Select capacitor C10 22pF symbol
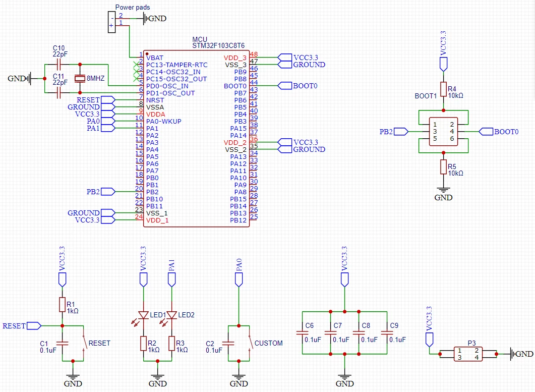This screenshot has height=392, width=535. (x=58, y=64)
